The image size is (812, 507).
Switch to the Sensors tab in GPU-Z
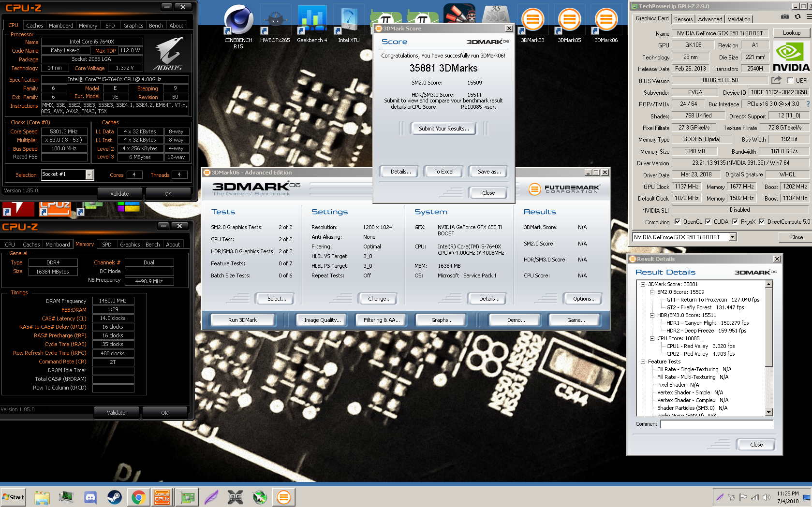click(683, 19)
